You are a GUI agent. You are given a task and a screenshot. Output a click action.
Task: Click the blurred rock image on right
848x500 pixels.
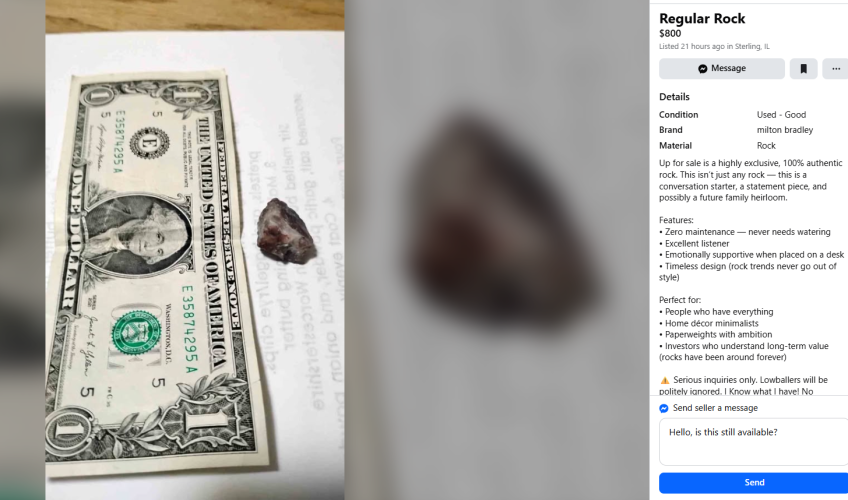tap(496, 250)
